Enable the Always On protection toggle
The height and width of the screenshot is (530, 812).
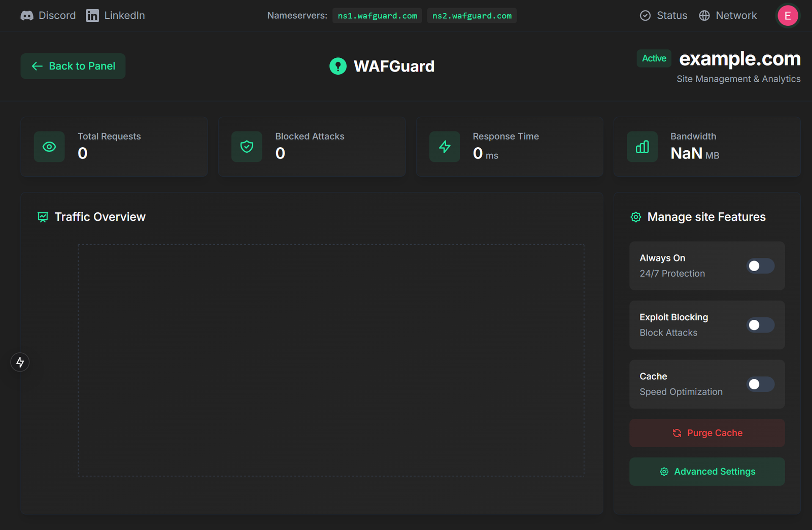(x=760, y=266)
